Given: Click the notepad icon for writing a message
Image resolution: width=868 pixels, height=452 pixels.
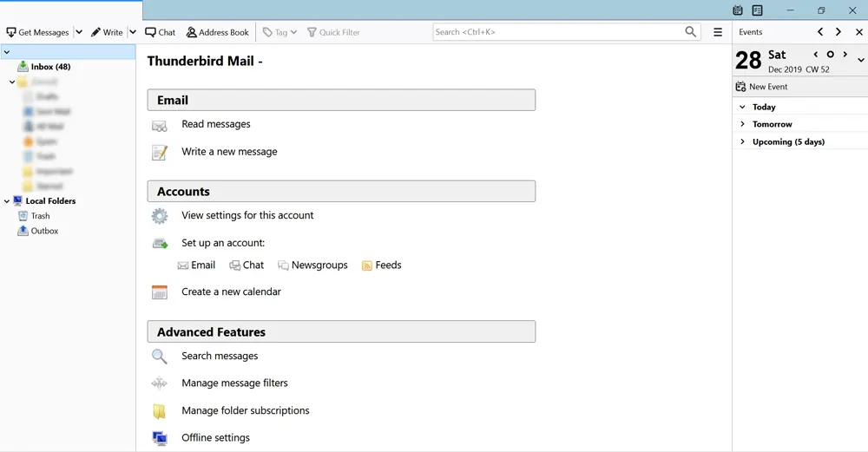Looking at the screenshot, I should (x=160, y=152).
